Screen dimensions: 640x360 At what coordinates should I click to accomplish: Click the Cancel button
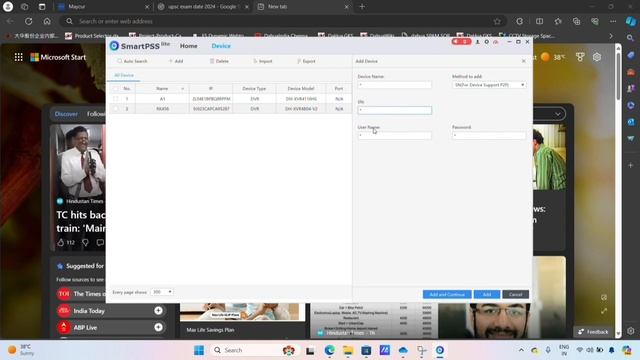(516, 294)
